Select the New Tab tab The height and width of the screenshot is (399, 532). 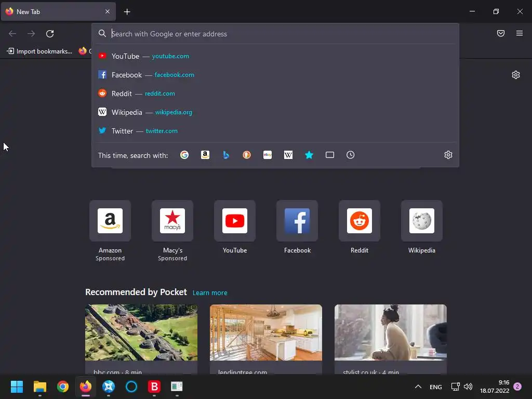58,11
